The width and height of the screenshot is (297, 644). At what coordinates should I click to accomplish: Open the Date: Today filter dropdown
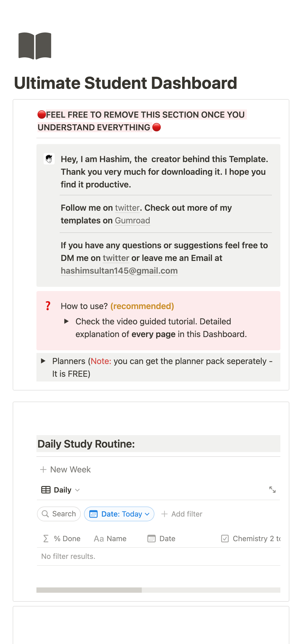tap(119, 514)
